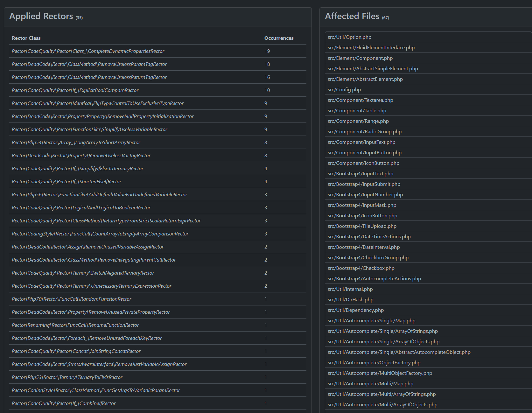Open src/Bootstrap4/DateTimeActions.php entry

point(428,236)
